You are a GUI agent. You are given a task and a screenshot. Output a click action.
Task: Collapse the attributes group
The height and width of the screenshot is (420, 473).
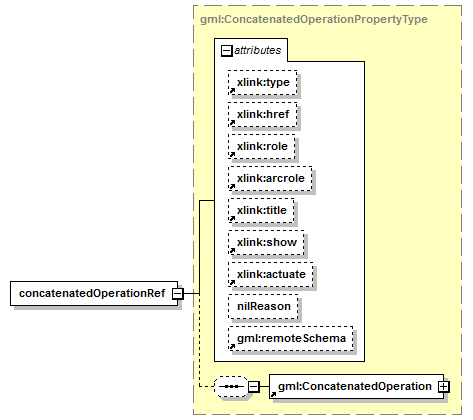(x=226, y=51)
